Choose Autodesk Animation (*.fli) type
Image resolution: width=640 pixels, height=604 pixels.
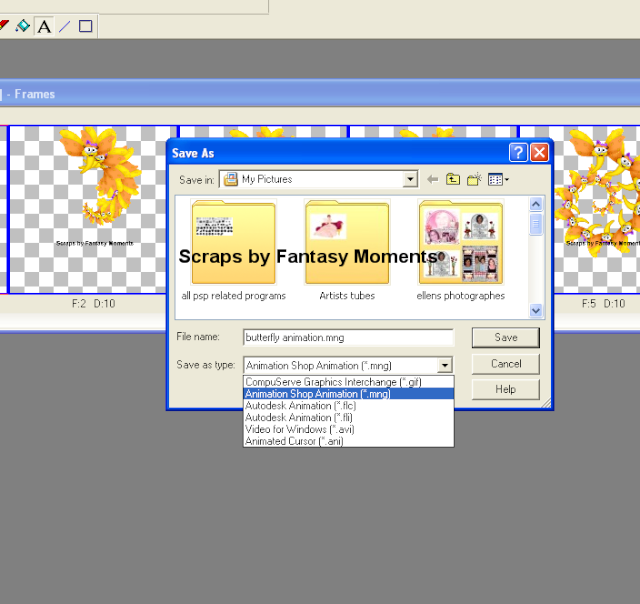(x=348, y=417)
